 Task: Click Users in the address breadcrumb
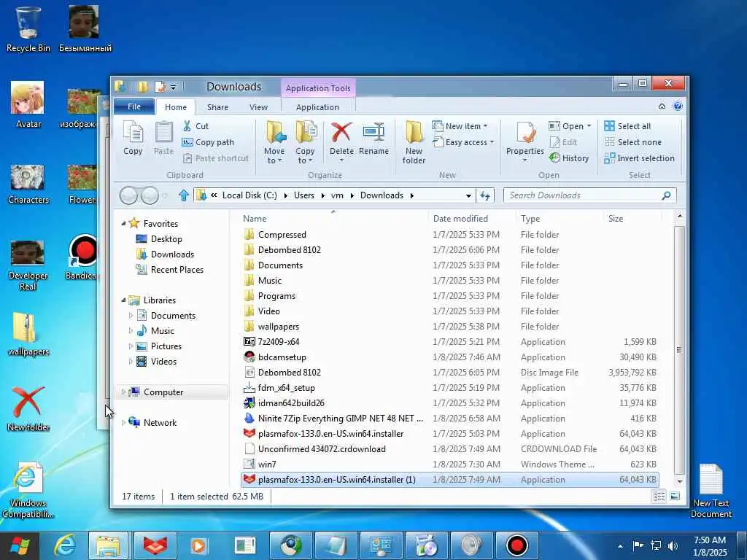point(304,195)
